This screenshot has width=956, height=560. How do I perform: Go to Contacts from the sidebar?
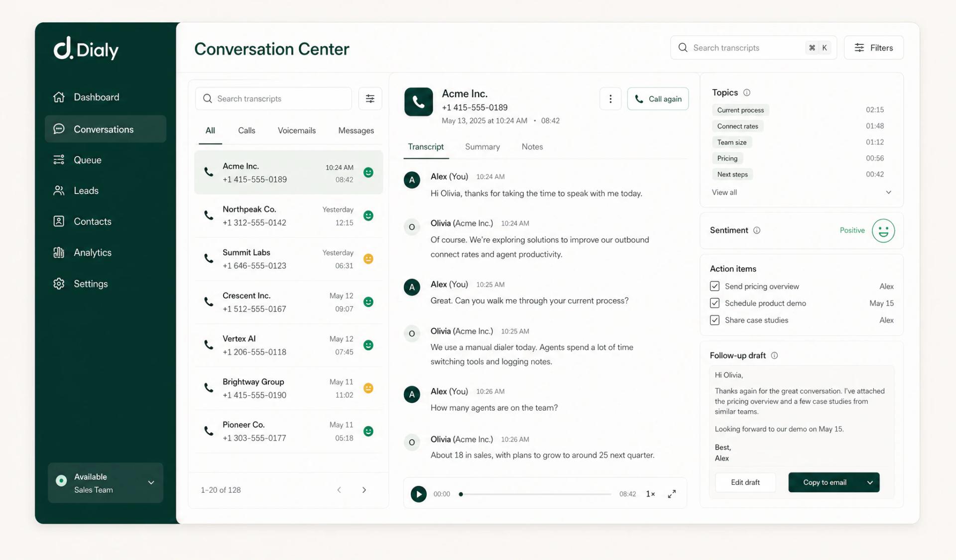(93, 221)
